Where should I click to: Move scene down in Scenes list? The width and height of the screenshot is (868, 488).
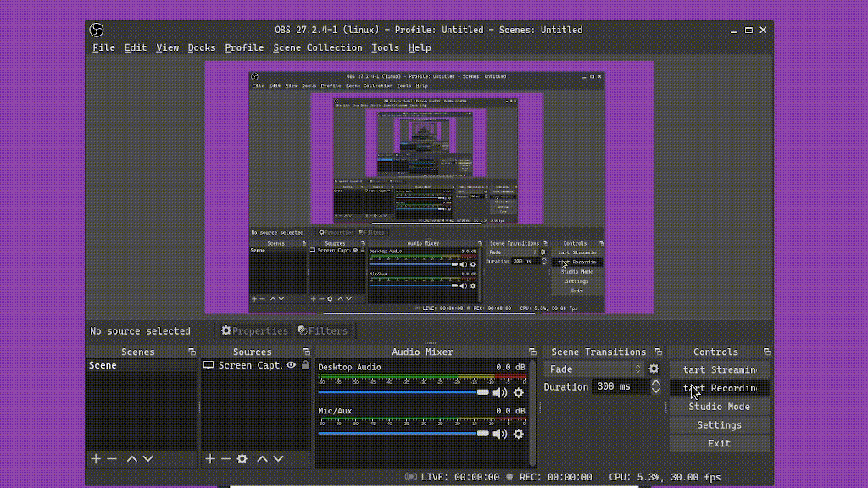tap(147, 458)
